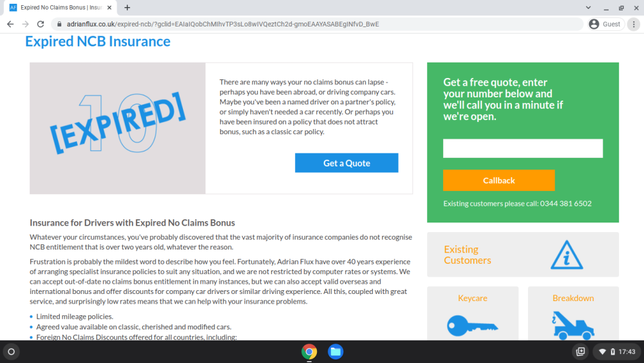The image size is (644, 363).
Task: Click the Existing Customers info triangle icon
Action: 566,255
